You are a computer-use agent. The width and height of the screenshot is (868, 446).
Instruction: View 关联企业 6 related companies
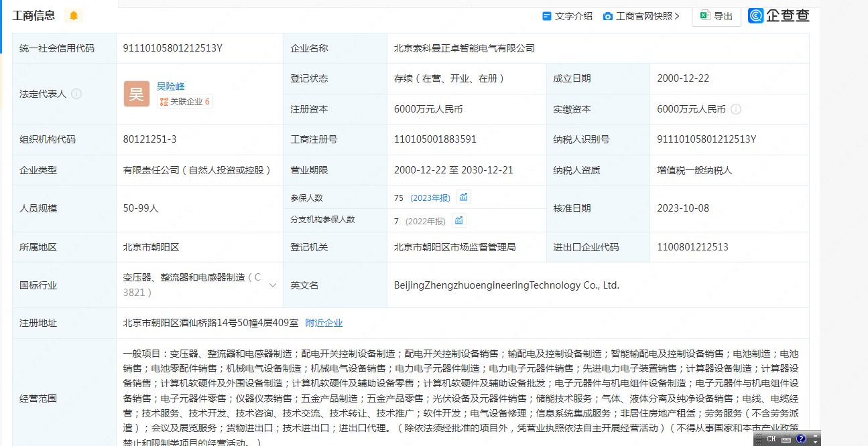click(x=185, y=102)
